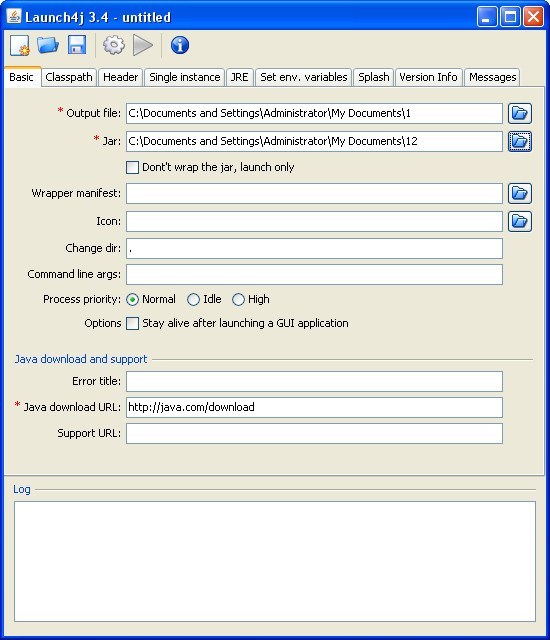The image size is (550, 640).
Task: Browse for the Jar file
Action: coord(520,141)
